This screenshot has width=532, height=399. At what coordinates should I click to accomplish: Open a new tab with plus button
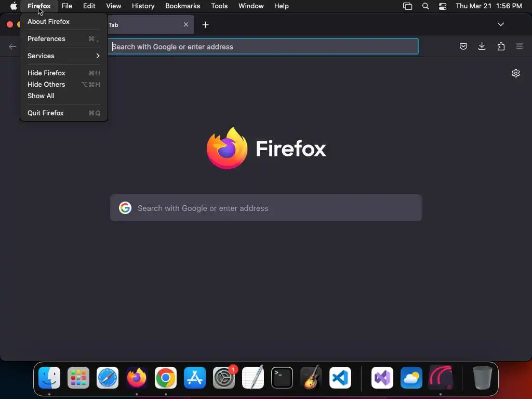coord(205,25)
